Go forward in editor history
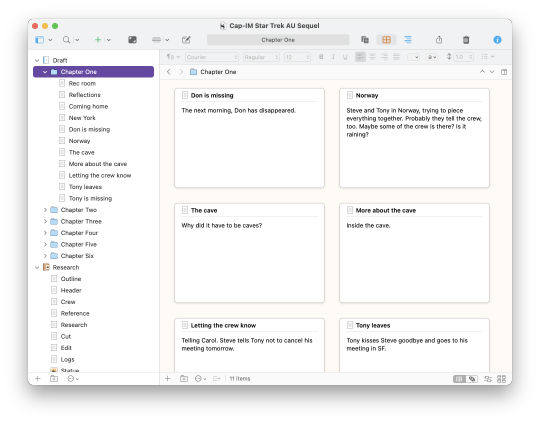 coord(181,72)
